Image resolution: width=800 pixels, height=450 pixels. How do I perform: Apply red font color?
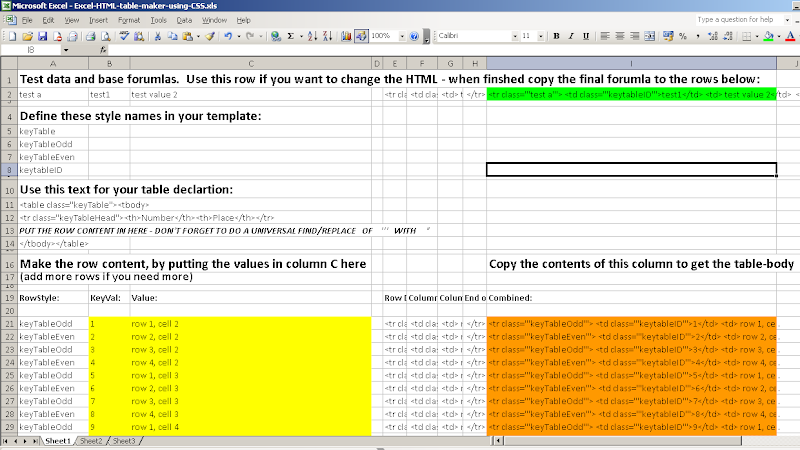[790, 36]
